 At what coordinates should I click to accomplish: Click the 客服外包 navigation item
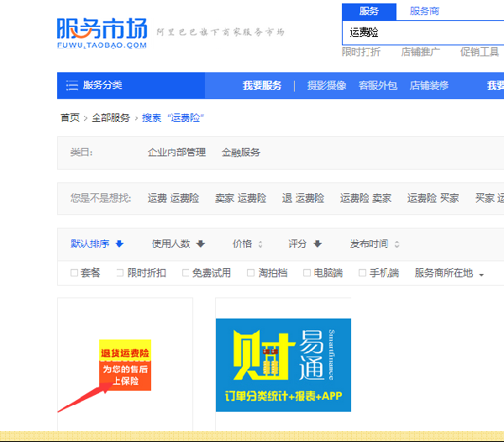(378, 86)
